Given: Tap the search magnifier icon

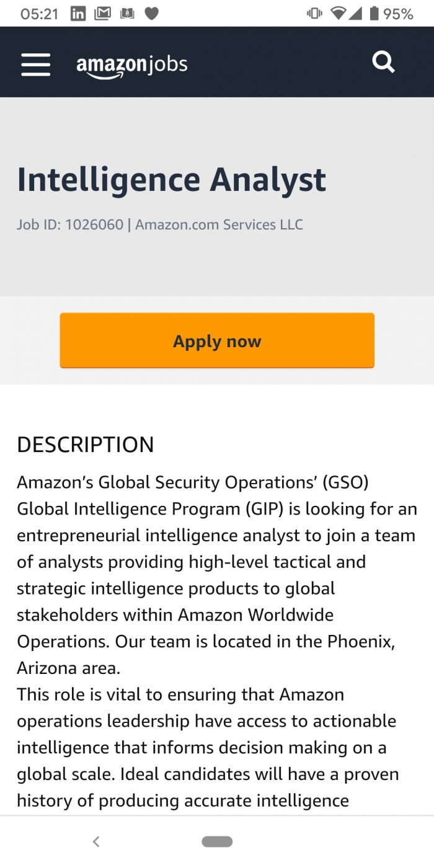Looking at the screenshot, I should click(x=383, y=63).
